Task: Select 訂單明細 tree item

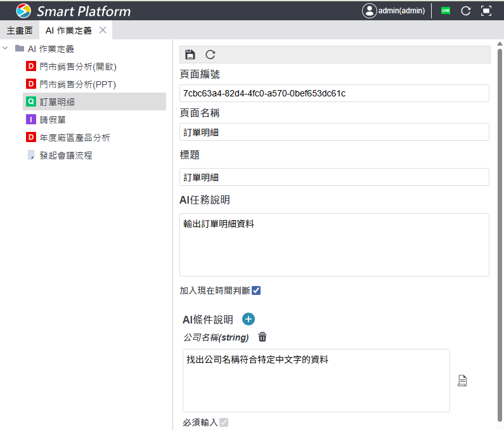Action: [x=94, y=101]
